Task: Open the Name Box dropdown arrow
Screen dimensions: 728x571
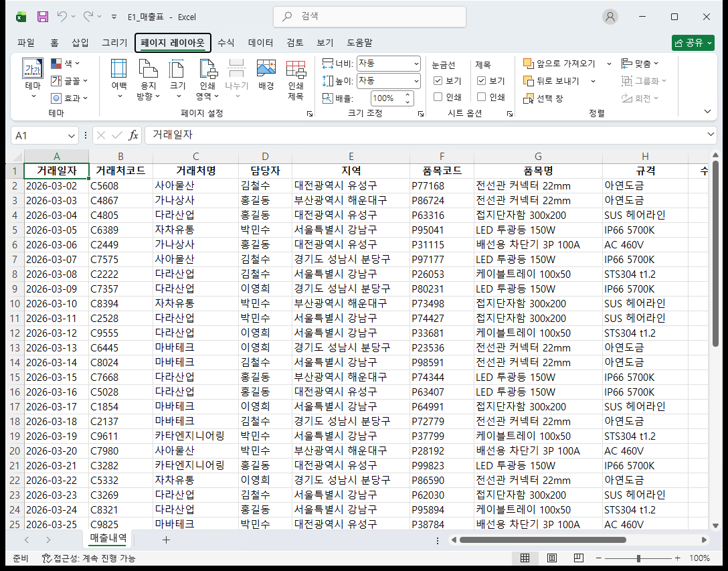Action: click(x=72, y=136)
